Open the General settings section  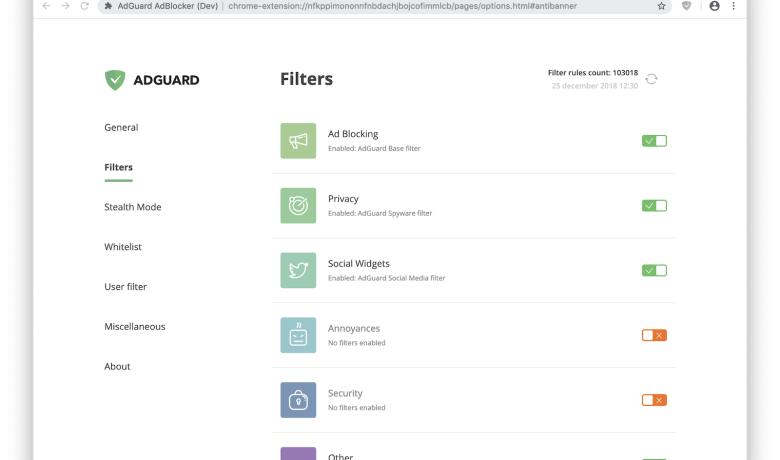pyautogui.click(x=121, y=127)
